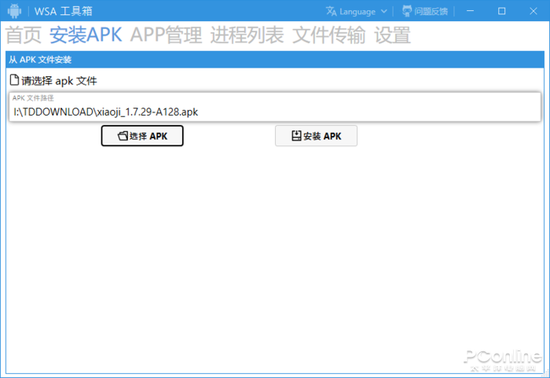Click the file icon beside 请选择 apk 文件
The height and width of the screenshot is (378, 550).
click(14, 80)
